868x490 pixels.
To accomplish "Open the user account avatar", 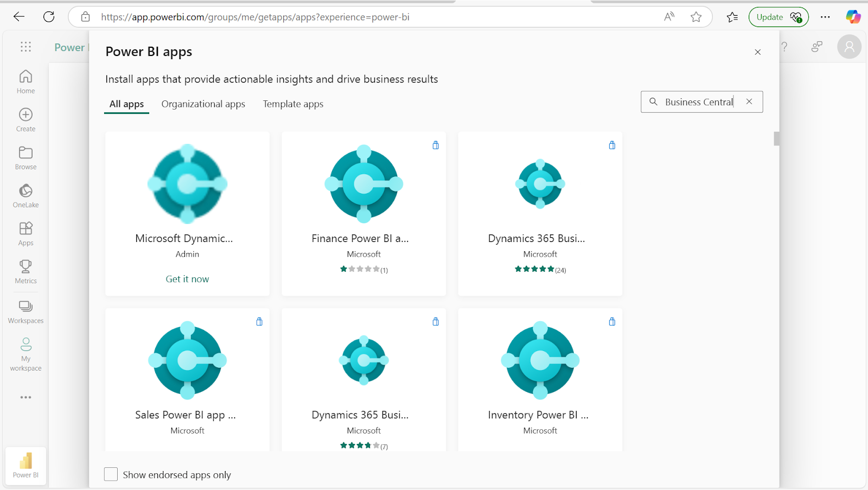I will click(x=849, y=47).
